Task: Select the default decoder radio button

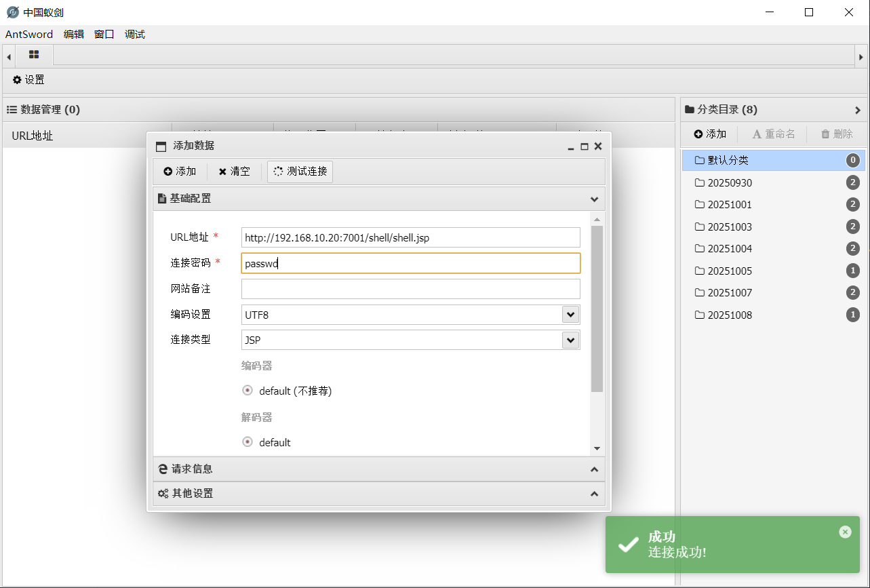Action: click(x=248, y=442)
